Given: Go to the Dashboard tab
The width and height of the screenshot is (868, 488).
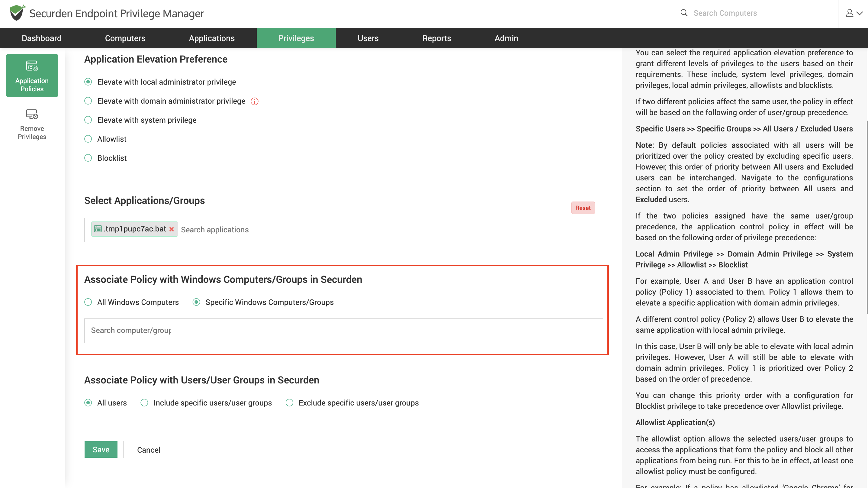Looking at the screenshot, I should [42, 38].
